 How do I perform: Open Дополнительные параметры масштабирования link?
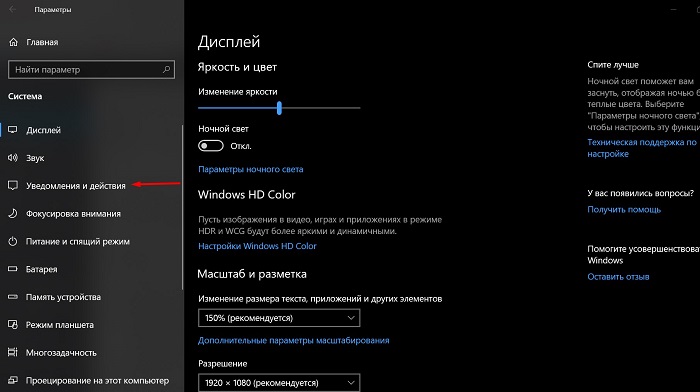click(x=294, y=340)
